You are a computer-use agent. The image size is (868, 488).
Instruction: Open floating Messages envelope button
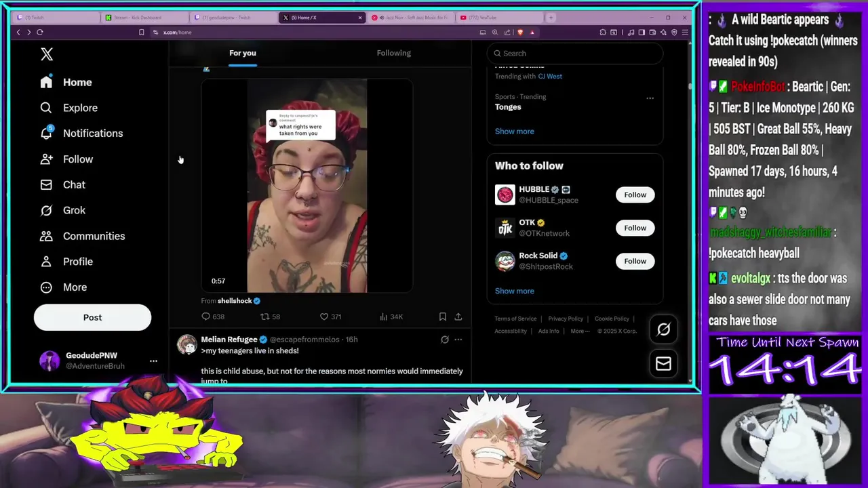click(x=663, y=364)
